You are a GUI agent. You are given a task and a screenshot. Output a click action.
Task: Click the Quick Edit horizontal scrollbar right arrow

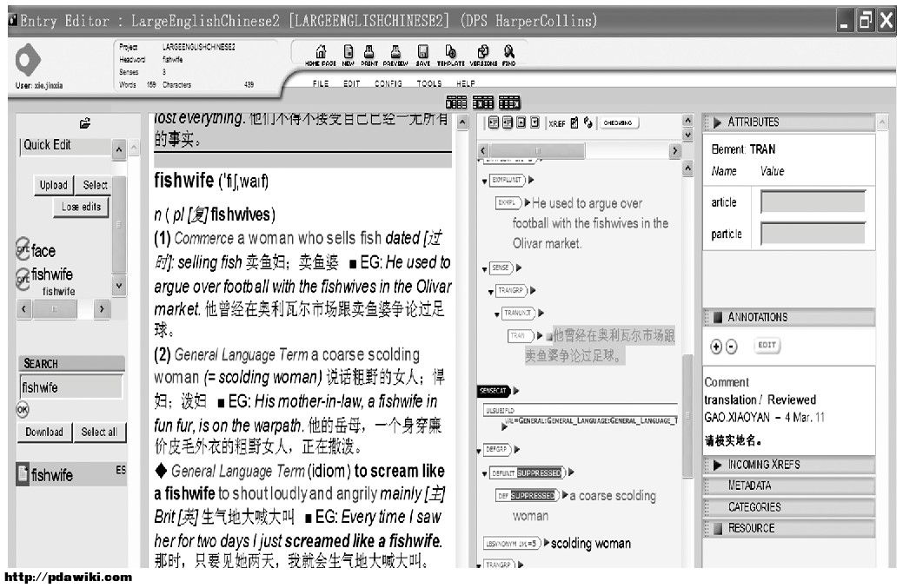102,309
